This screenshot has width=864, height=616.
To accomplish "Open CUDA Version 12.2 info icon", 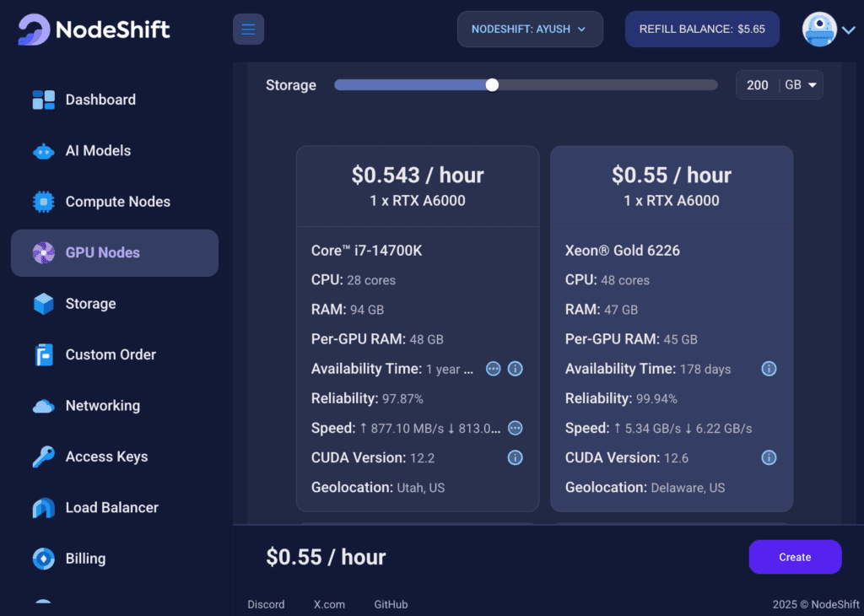I will point(516,458).
